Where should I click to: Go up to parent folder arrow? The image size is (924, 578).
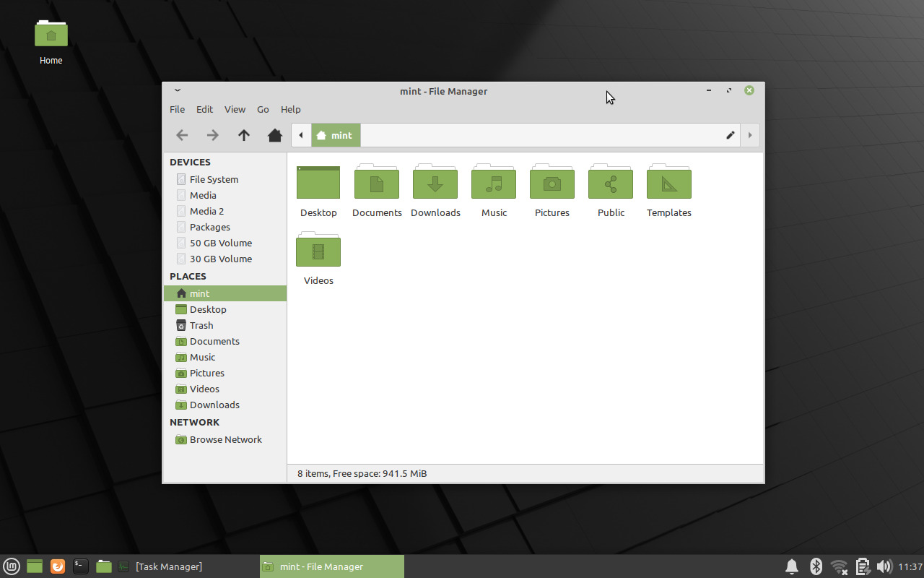[244, 135]
